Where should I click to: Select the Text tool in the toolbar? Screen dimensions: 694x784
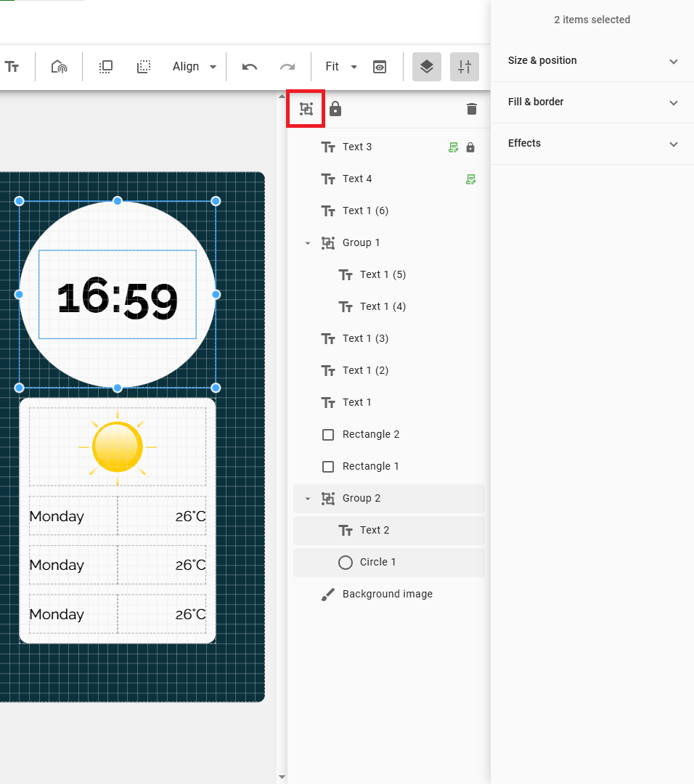click(x=12, y=67)
